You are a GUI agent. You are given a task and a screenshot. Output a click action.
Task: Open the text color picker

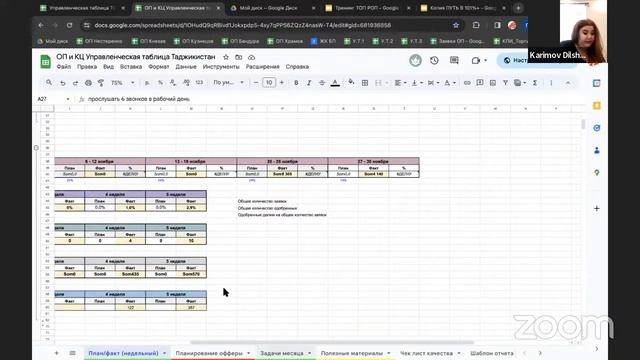click(x=335, y=83)
